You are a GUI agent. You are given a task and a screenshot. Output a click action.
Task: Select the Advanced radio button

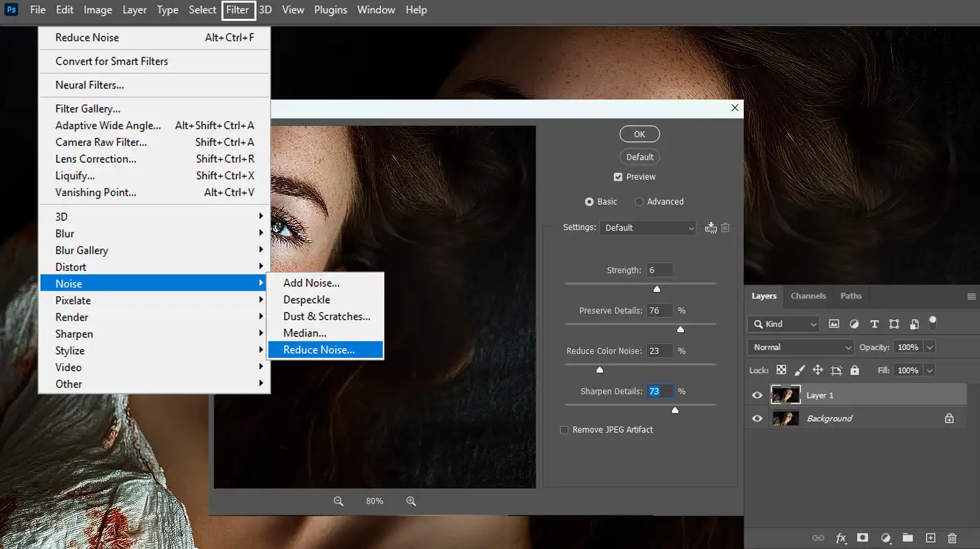(x=639, y=202)
